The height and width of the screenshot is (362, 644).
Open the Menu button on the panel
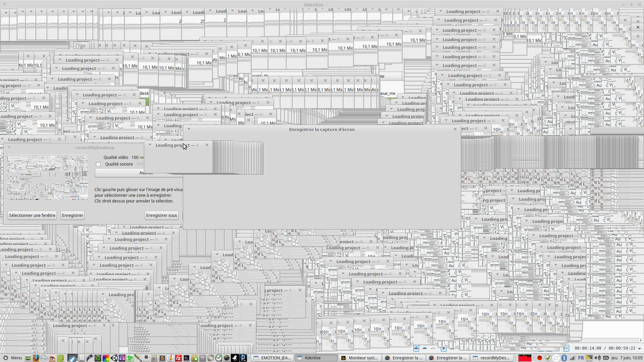click(12, 358)
